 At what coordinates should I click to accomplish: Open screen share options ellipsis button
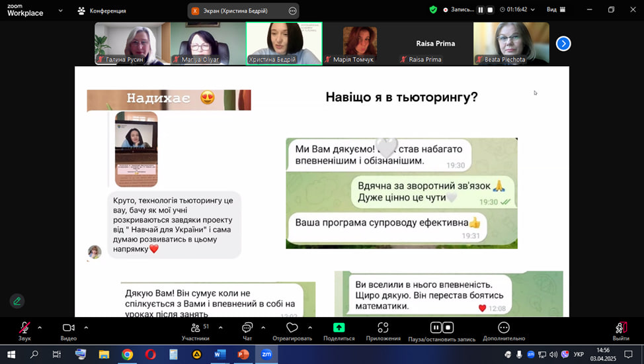tap(292, 11)
